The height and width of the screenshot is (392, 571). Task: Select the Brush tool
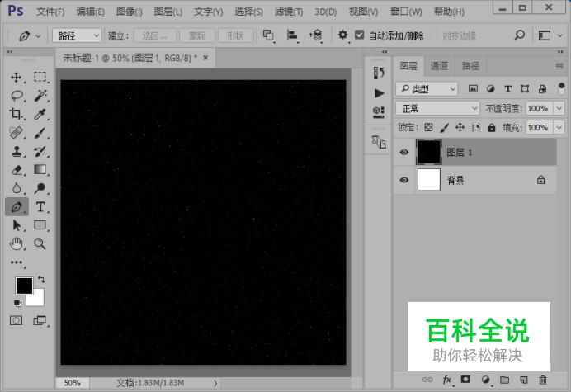(x=40, y=133)
